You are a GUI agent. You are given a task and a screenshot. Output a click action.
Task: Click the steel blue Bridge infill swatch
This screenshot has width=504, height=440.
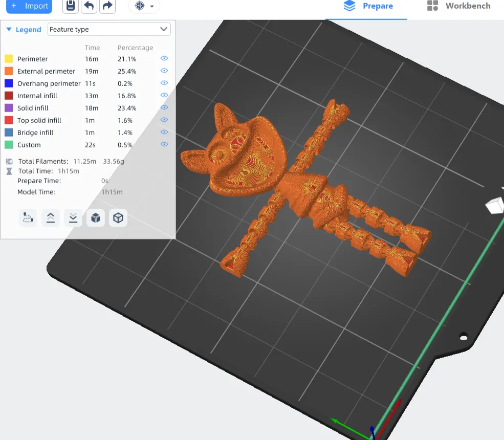coord(9,133)
